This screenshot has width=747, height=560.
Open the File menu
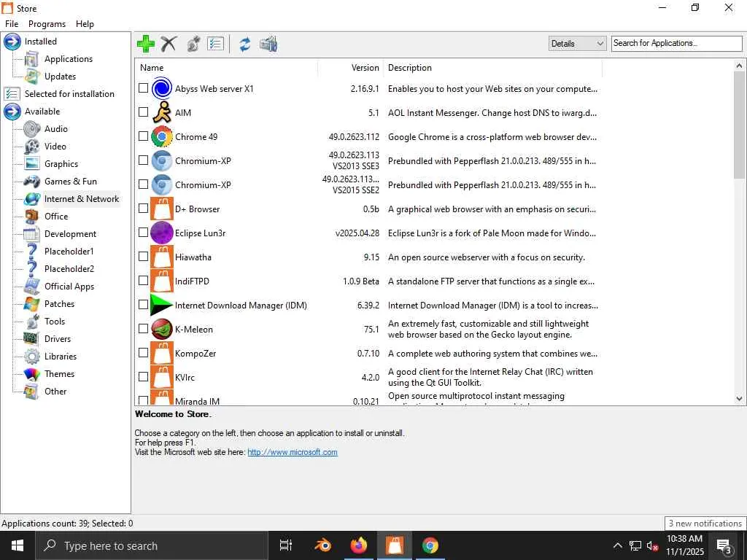12,24
